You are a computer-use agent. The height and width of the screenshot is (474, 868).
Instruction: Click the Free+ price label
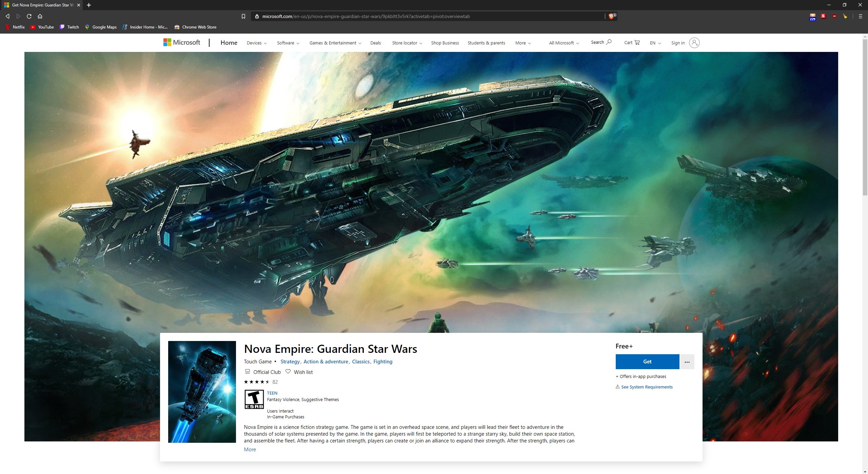point(624,346)
